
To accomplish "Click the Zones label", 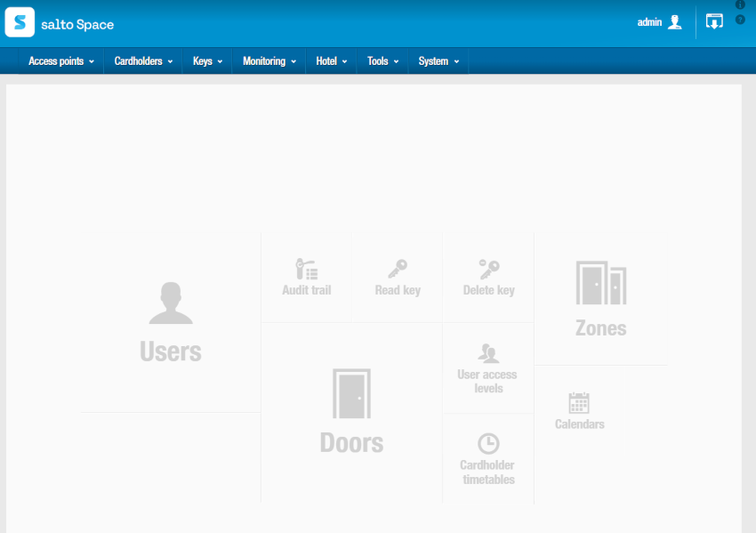I will point(601,328).
